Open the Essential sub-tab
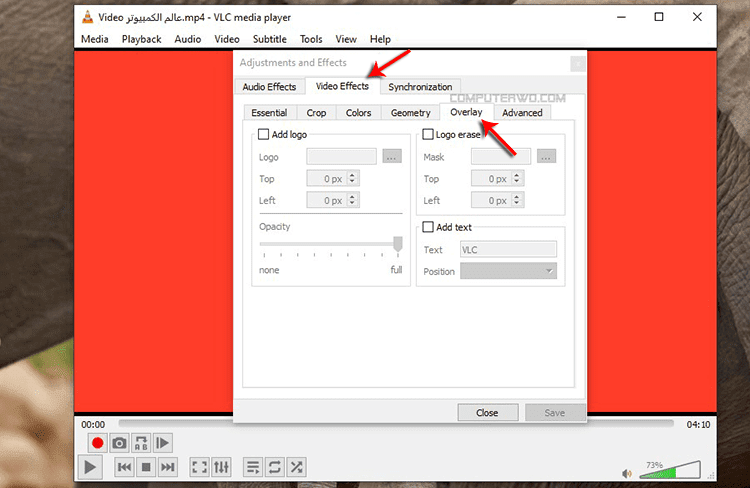 pos(269,113)
